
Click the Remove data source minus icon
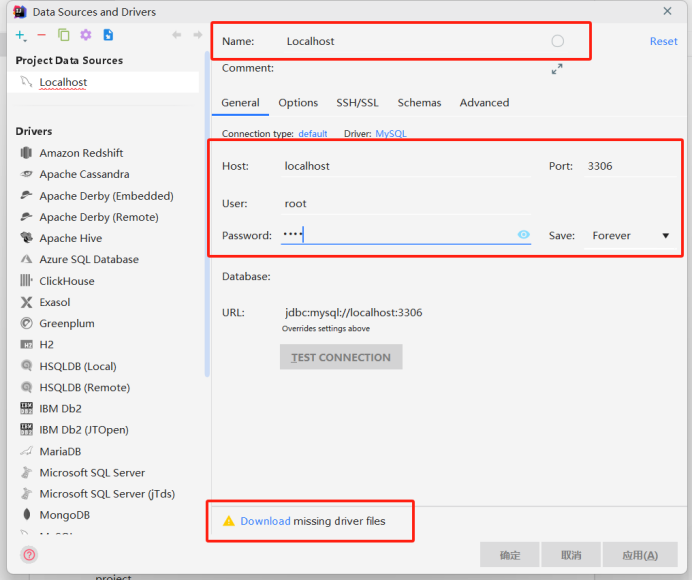(41, 35)
